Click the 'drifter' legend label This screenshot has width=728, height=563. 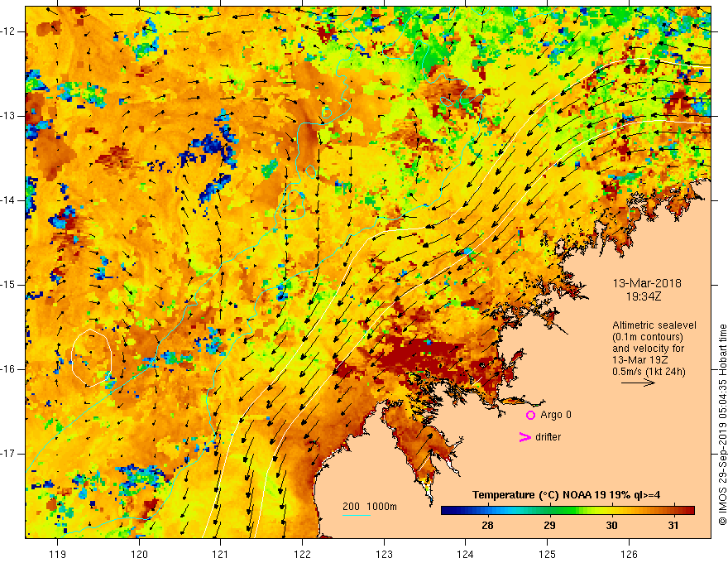tap(548, 437)
